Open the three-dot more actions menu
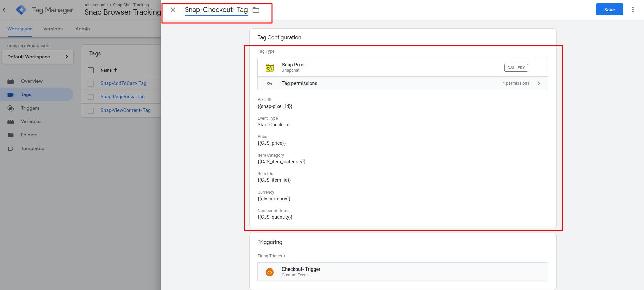 point(633,10)
